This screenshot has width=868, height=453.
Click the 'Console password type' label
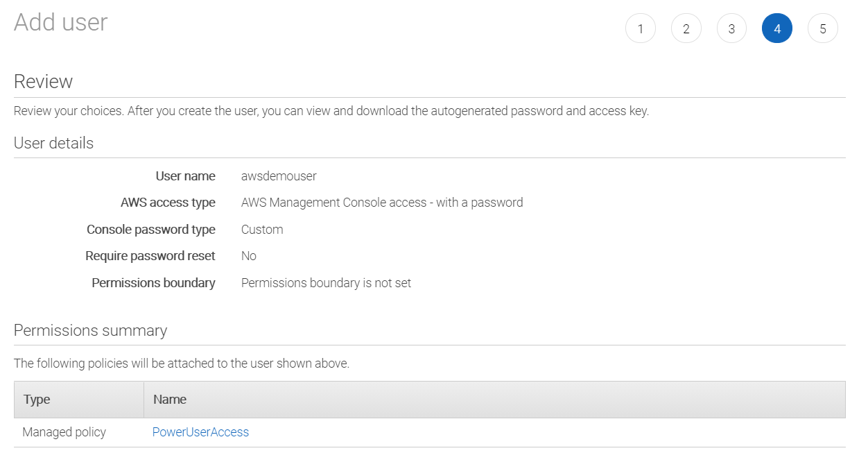coord(151,230)
